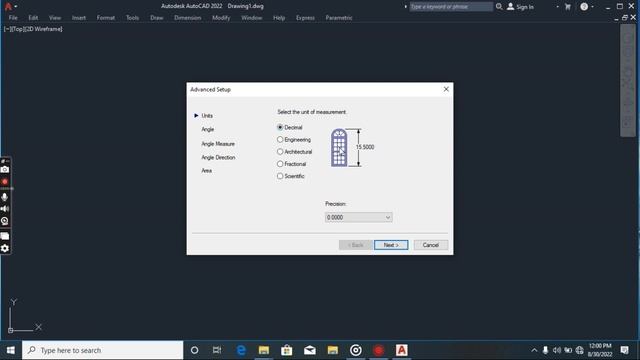Image resolution: width=640 pixels, height=360 pixels.
Task: Open the Draw menu
Action: click(157, 18)
